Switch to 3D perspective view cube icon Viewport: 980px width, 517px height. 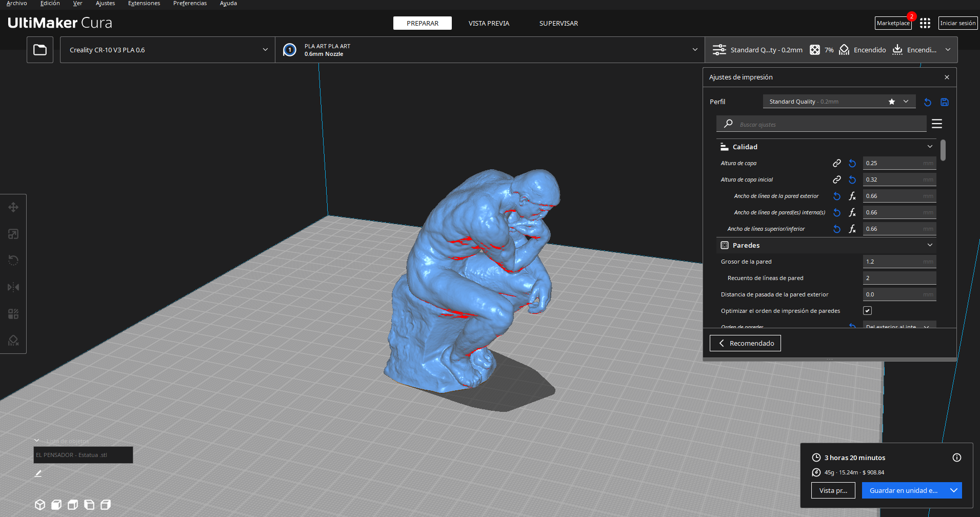[x=40, y=505]
